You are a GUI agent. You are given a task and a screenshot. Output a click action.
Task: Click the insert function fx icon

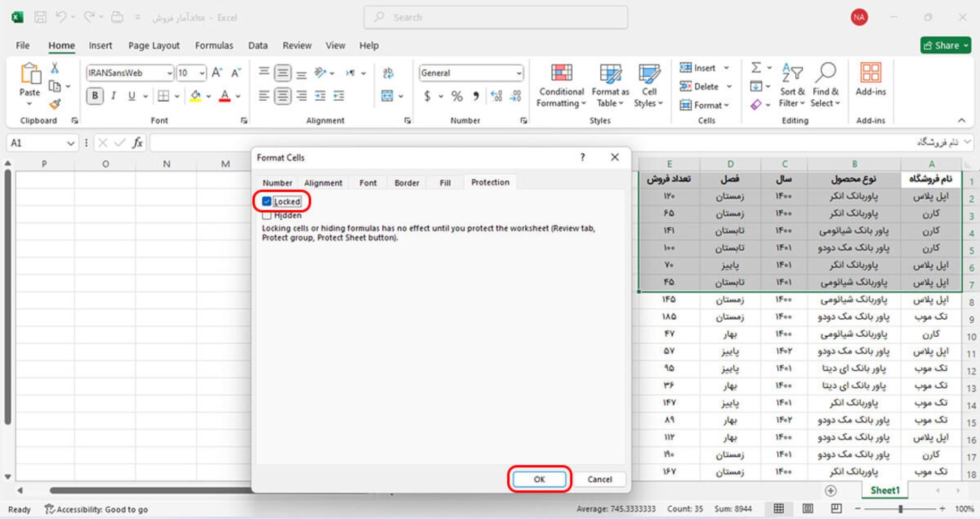point(137,143)
